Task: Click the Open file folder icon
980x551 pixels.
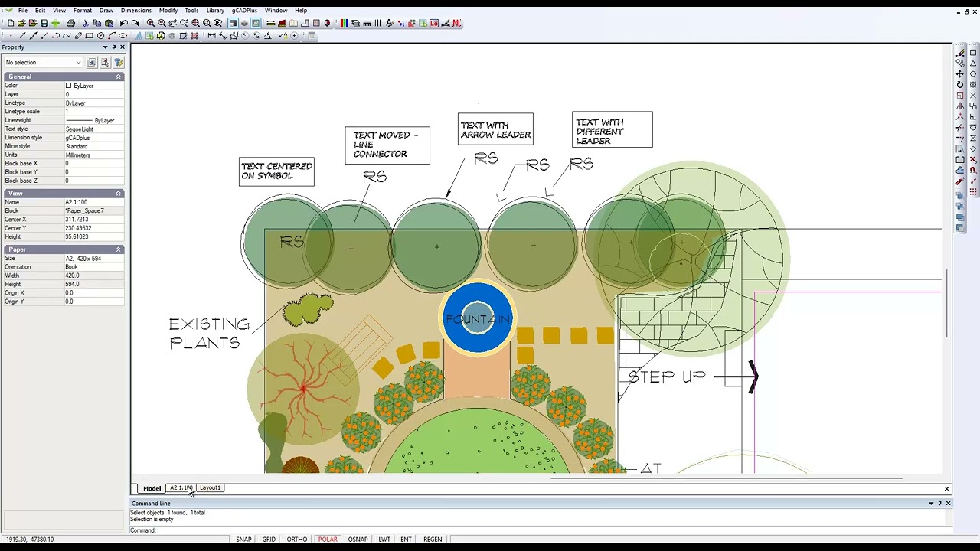Action: pyautogui.click(x=21, y=23)
